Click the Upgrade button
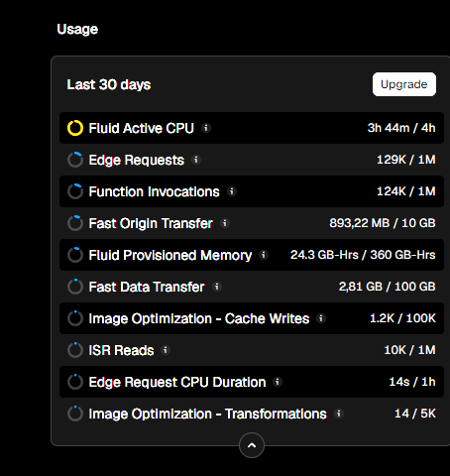This screenshot has height=476, width=450. [404, 84]
